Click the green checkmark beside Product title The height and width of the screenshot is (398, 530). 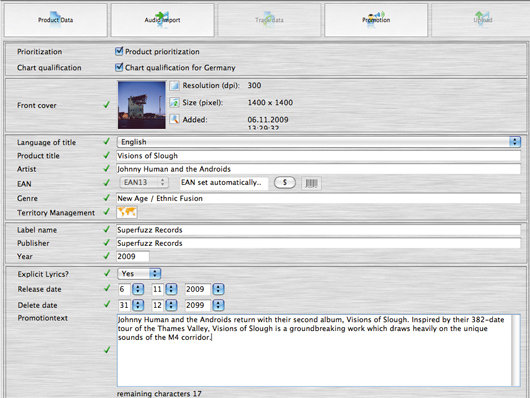[106, 155]
